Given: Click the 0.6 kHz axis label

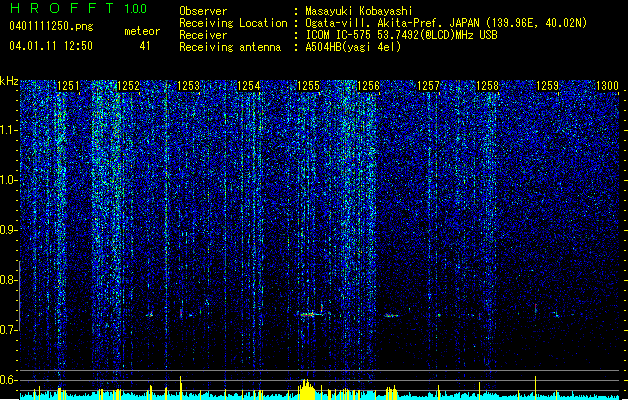Looking at the screenshot, I should (8, 380).
